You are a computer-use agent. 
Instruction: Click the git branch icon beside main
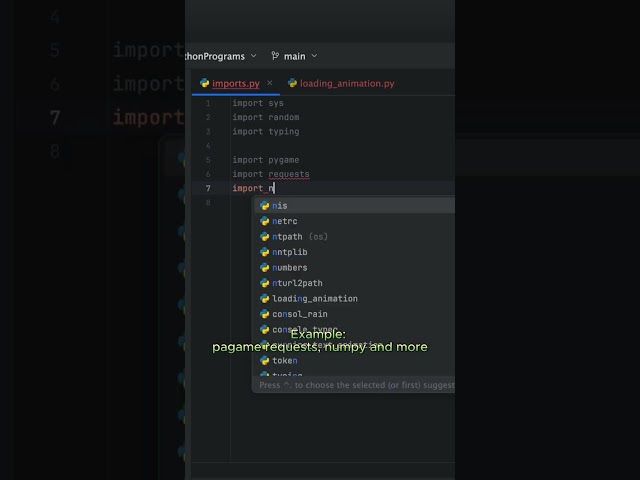pos(276,56)
